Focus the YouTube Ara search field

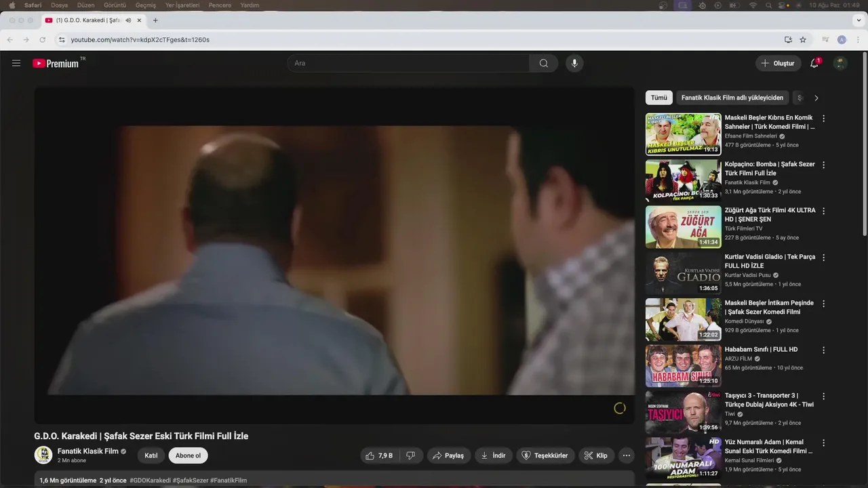click(x=408, y=63)
